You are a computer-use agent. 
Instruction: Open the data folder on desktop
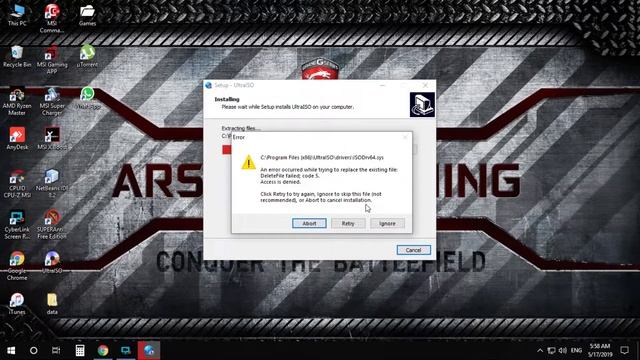point(52,304)
